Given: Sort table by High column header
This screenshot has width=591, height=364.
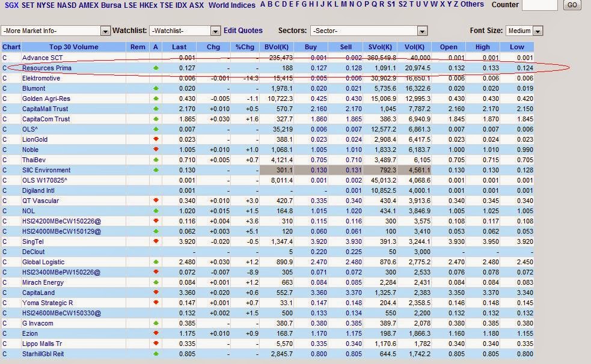Looking at the screenshot, I should pyautogui.click(x=482, y=47).
